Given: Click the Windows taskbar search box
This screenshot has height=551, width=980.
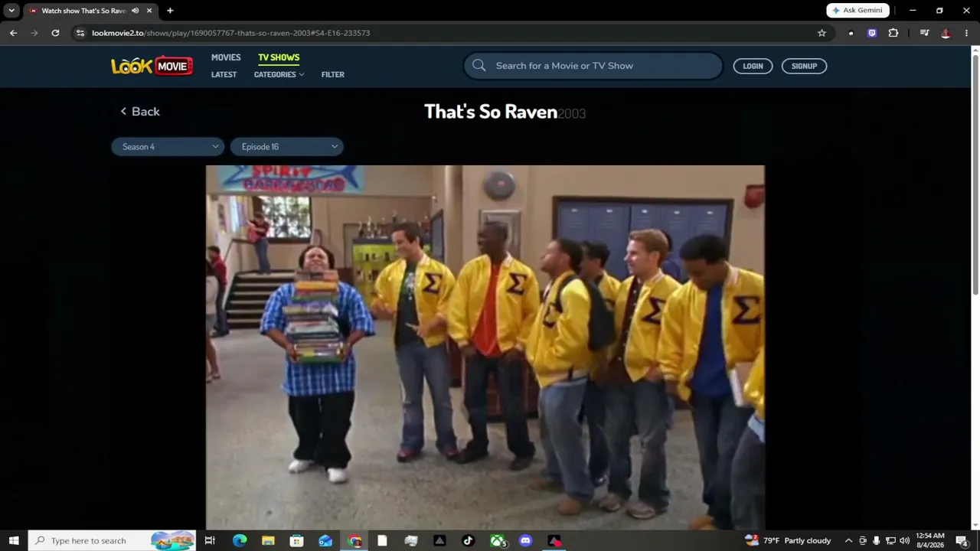Looking at the screenshot, I should [x=112, y=541].
